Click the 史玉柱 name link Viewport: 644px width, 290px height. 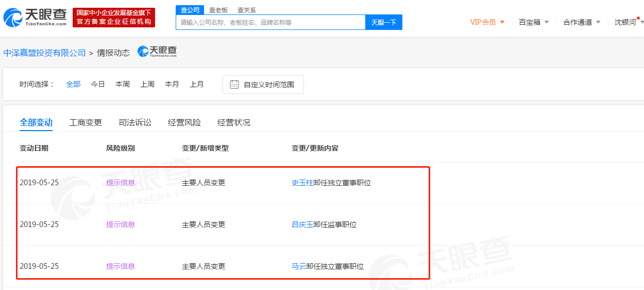302,183
